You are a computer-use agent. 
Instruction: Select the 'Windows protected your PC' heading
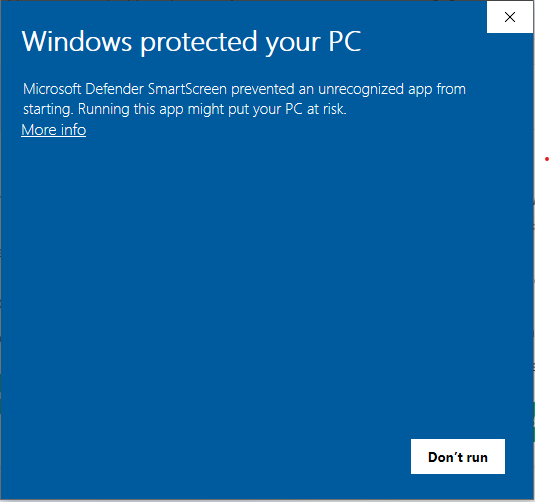[191, 42]
